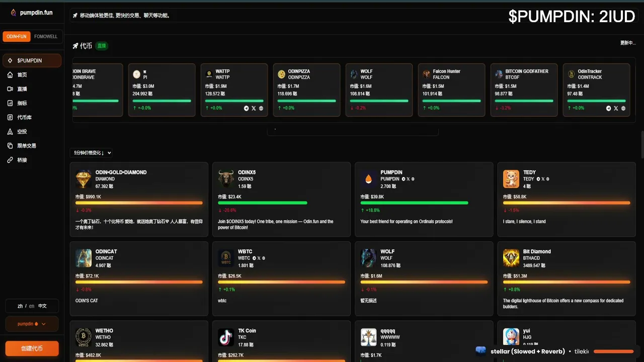Click the home icon beside 首页

click(x=10, y=75)
